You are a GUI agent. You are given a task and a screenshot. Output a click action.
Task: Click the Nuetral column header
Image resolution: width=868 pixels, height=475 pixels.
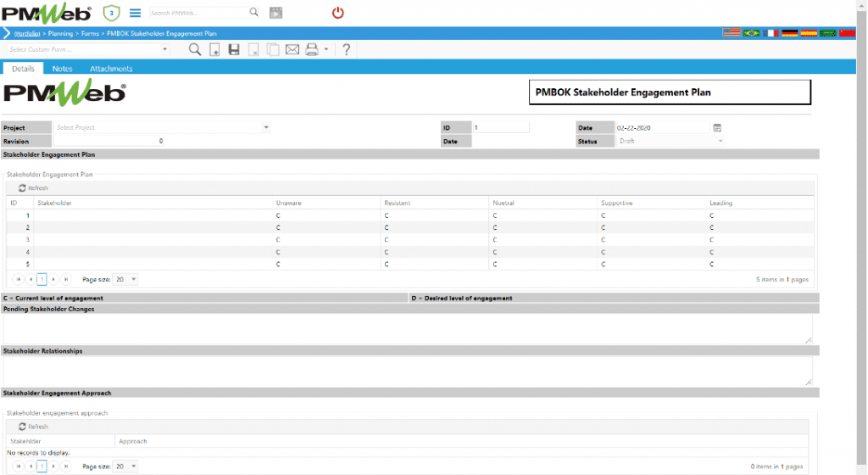click(504, 203)
